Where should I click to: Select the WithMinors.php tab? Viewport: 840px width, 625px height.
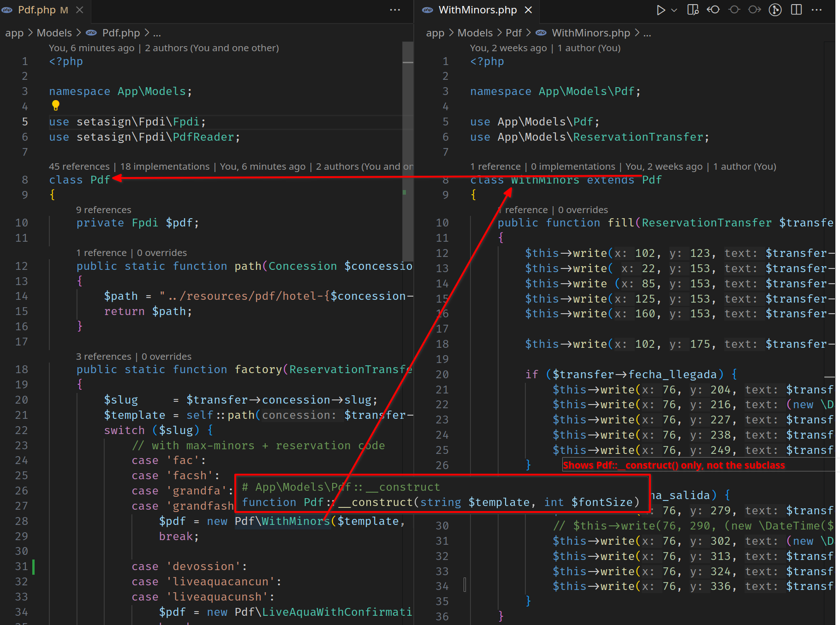click(477, 10)
